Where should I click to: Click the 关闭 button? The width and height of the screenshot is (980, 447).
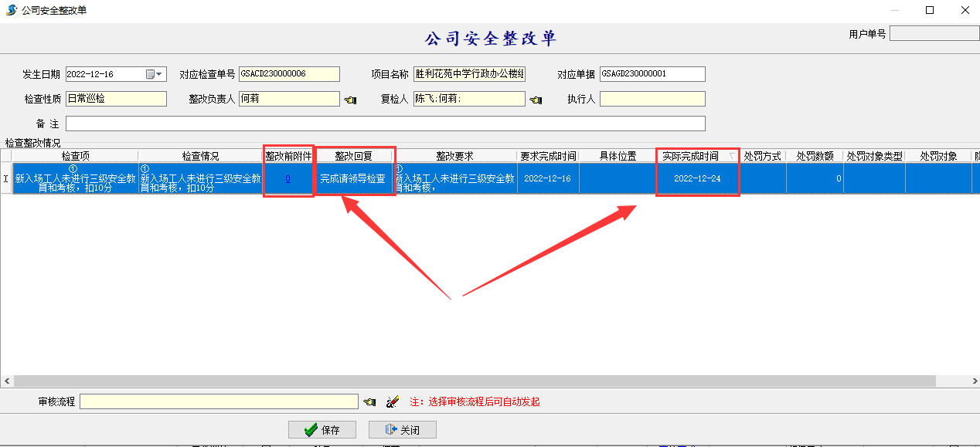coord(402,430)
